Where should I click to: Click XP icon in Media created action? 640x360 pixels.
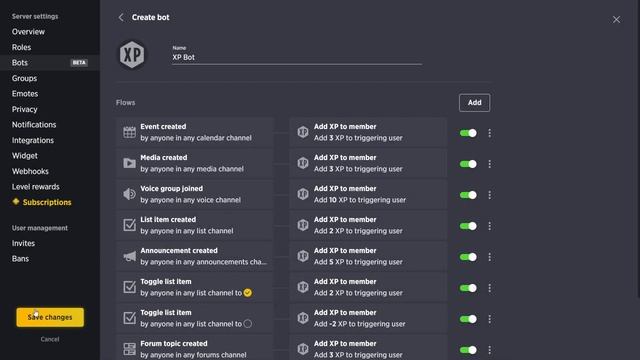click(x=303, y=163)
